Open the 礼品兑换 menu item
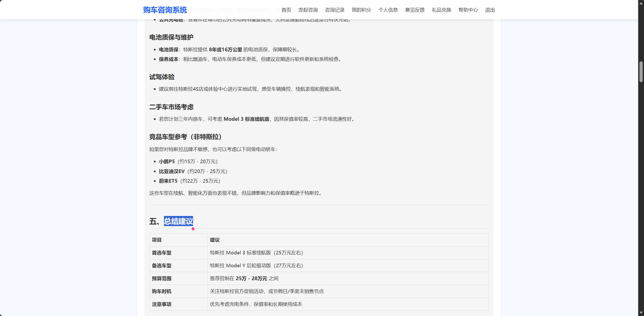 (441, 10)
